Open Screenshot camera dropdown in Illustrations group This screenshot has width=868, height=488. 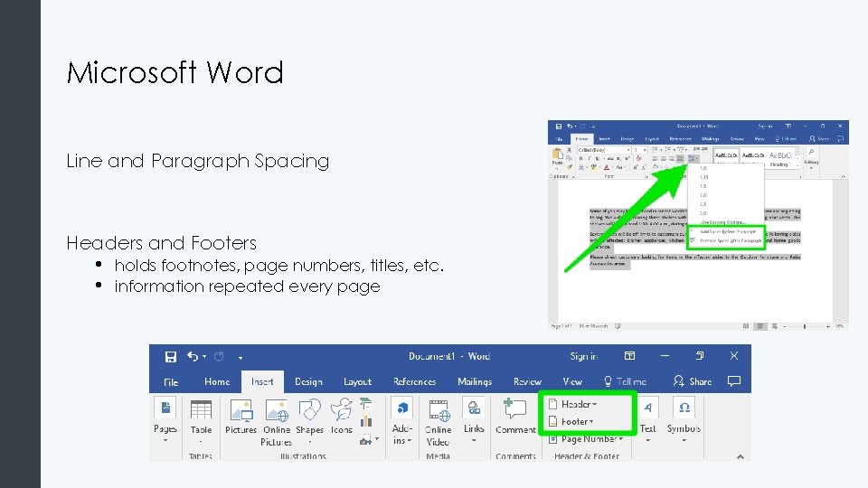coord(369,440)
